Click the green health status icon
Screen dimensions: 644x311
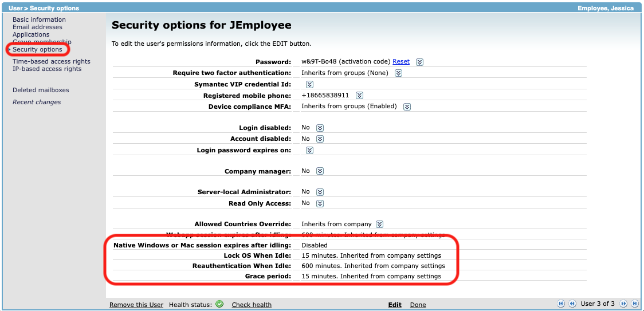[x=220, y=304]
